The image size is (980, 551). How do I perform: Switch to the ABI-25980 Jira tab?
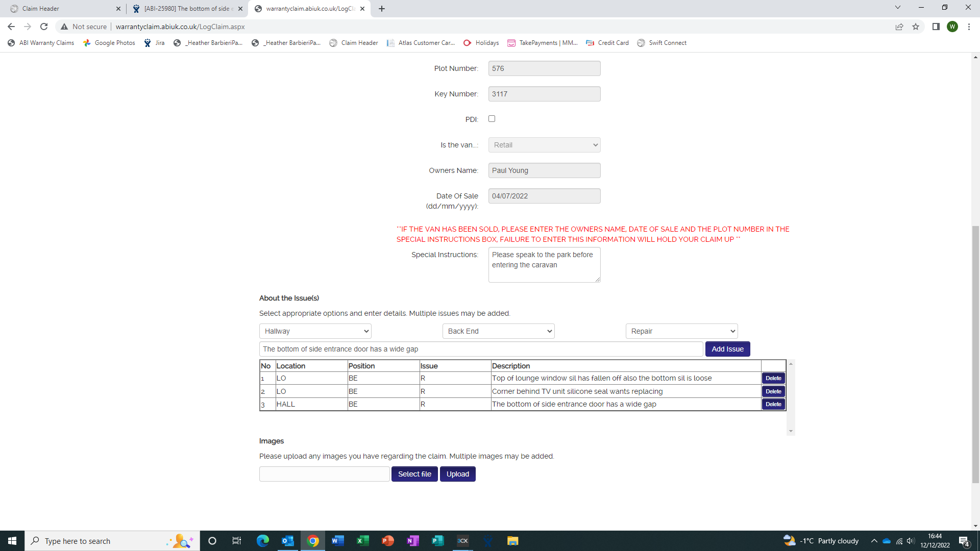pyautogui.click(x=186, y=9)
